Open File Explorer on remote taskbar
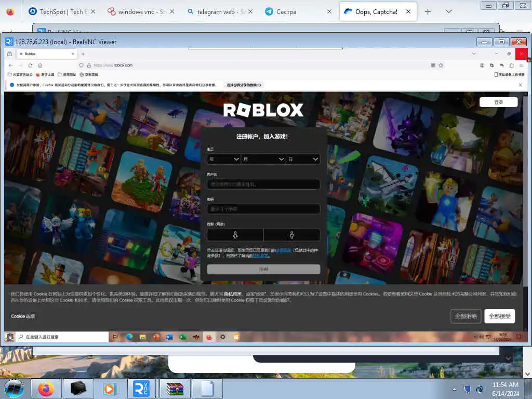The width and height of the screenshot is (532, 399). click(x=142, y=337)
